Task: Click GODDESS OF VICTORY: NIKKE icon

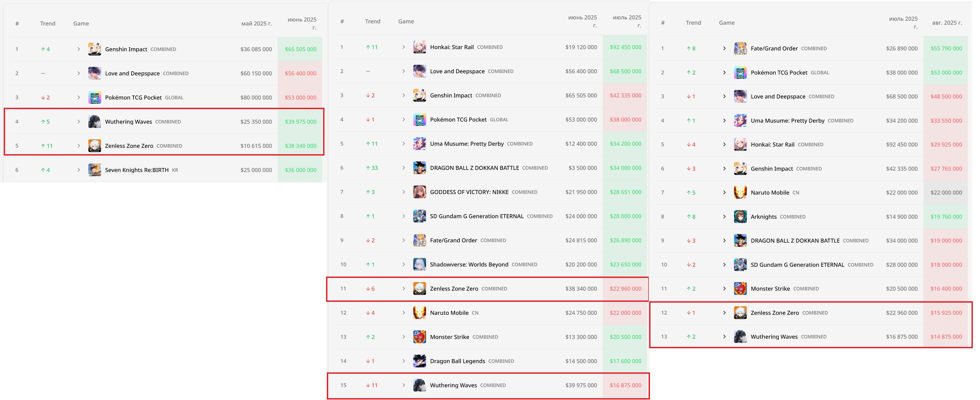Action: coord(419,192)
